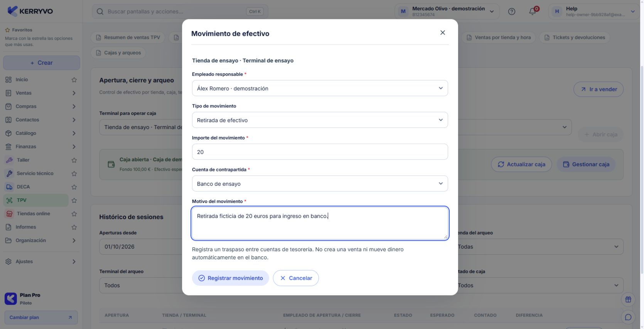Open notifications bell icon

point(533,12)
